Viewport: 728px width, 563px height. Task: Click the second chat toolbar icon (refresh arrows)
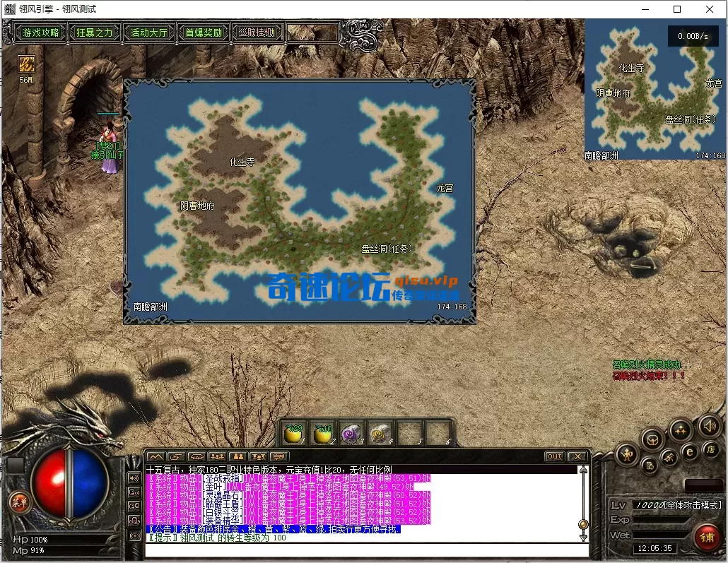[x=176, y=457]
